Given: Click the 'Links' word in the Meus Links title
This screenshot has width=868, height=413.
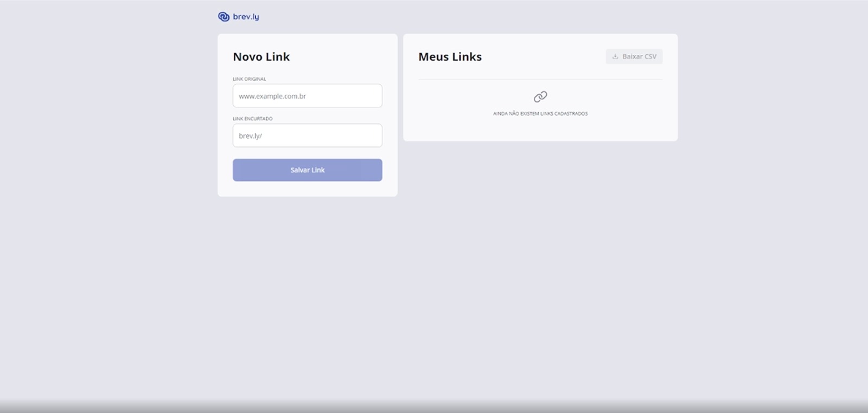Looking at the screenshot, I should click(x=467, y=57).
